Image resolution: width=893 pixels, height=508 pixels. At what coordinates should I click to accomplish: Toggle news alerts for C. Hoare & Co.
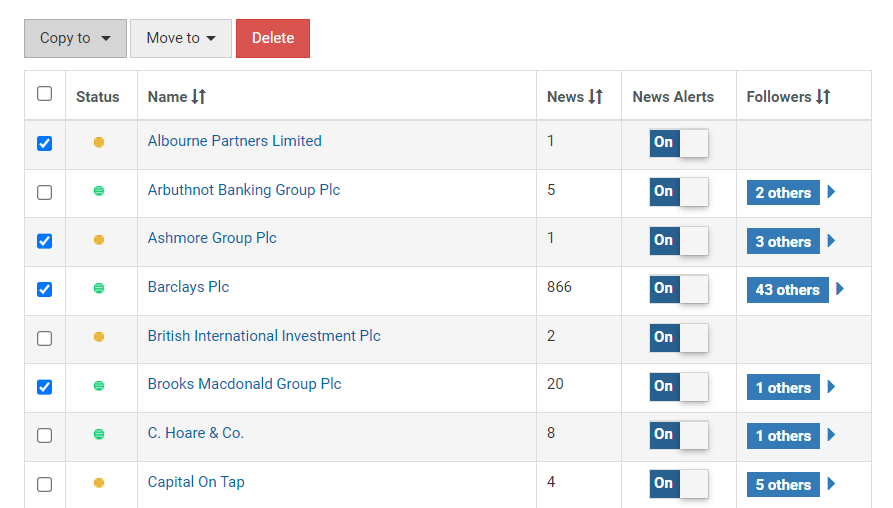point(679,435)
